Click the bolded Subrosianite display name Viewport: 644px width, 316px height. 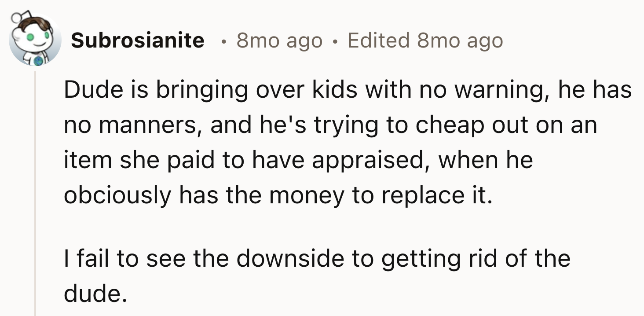coord(139,40)
